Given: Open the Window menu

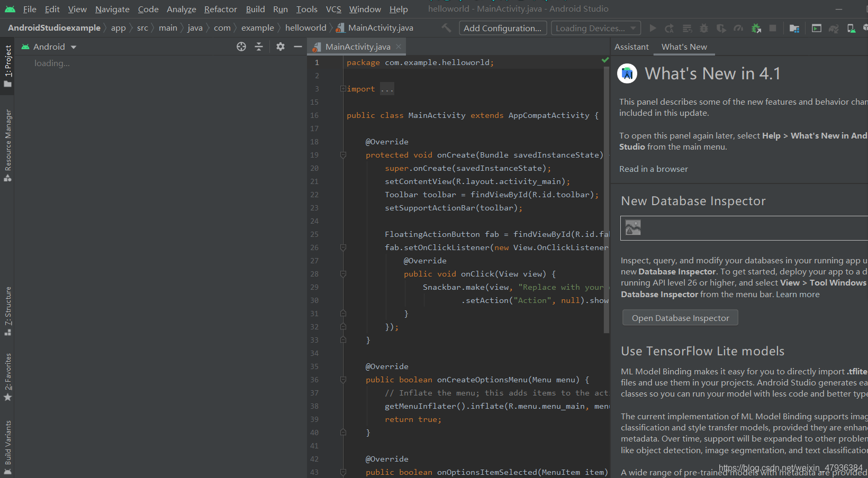Looking at the screenshot, I should (365, 9).
